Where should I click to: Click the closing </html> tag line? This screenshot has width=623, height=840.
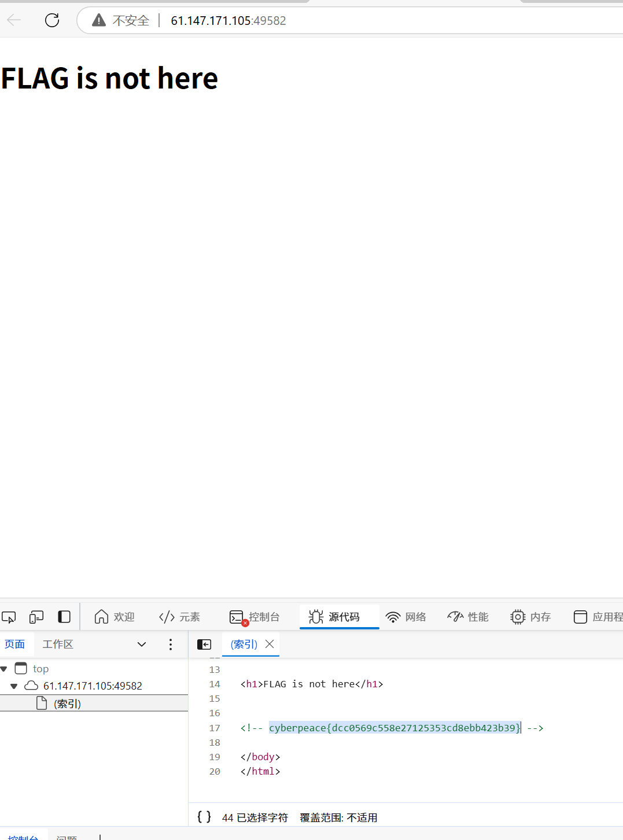260,771
